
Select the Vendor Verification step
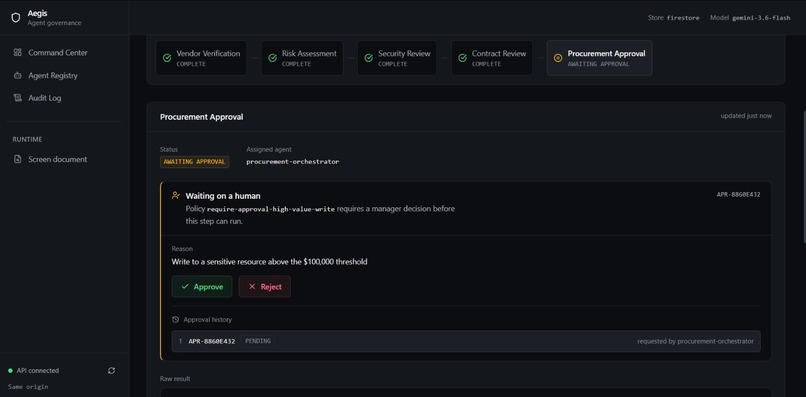coord(201,58)
